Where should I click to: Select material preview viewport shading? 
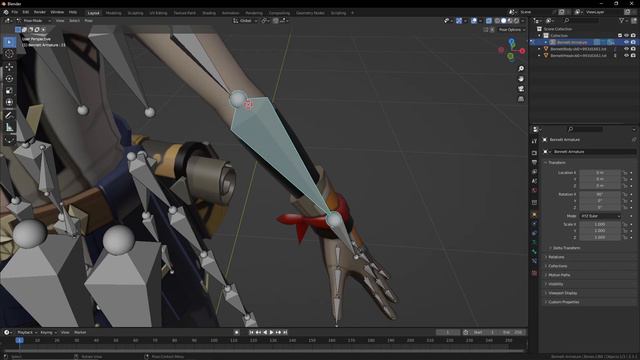coord(510,20)
